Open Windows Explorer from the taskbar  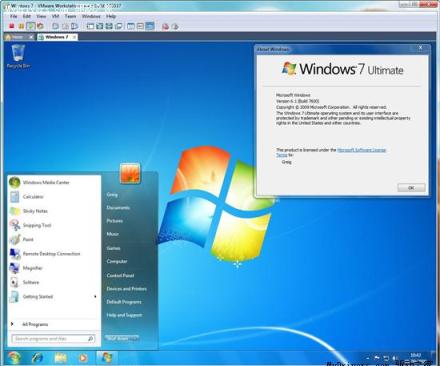coord(60,358)
